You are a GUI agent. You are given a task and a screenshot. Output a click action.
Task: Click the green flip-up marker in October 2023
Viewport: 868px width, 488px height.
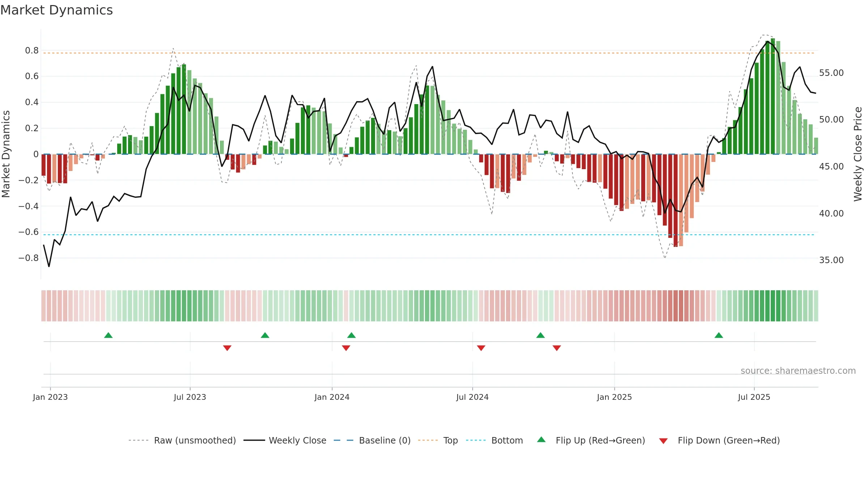click(265, 335)
